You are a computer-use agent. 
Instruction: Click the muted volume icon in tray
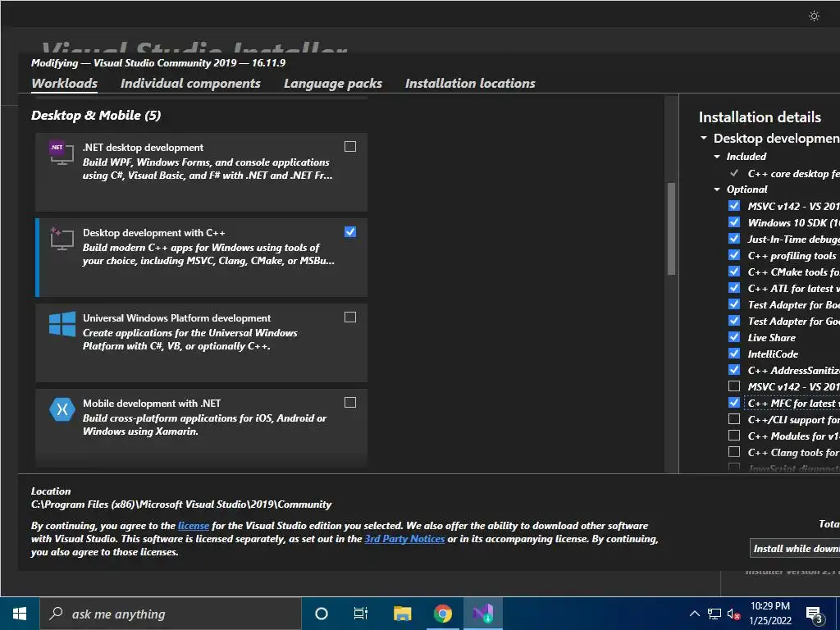click(x=733, y=614)
